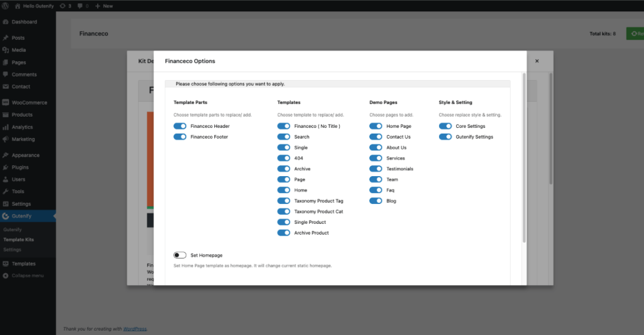The height and width of the screenshot is (335, 644).
Task: Open the Templates icon in sidebar
Action: click(x=6, y=264)
